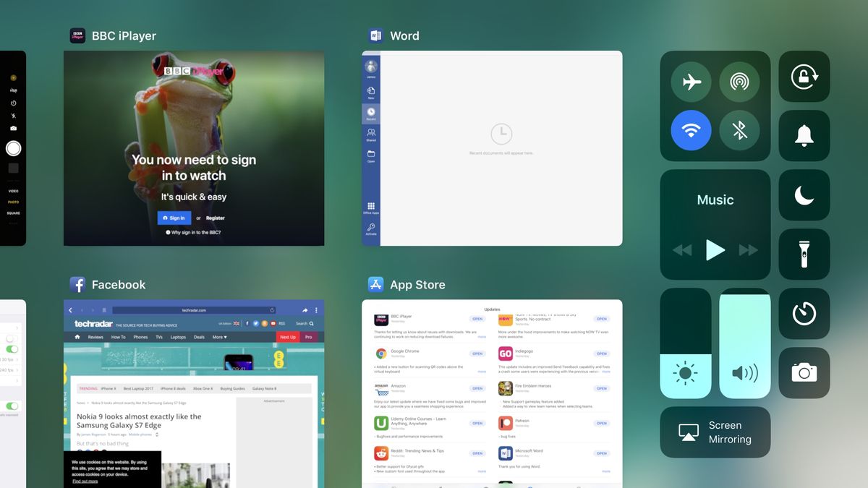Toggle Airplane Mode in Control Center
Viewport: 868px width, 488px height.
pyautogui.click(x=692, y=82)
